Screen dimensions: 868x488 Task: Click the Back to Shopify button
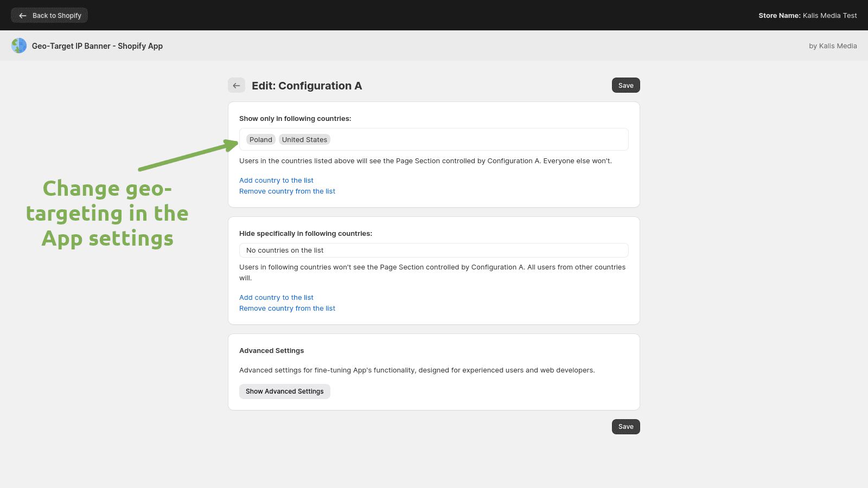point(49,15)
